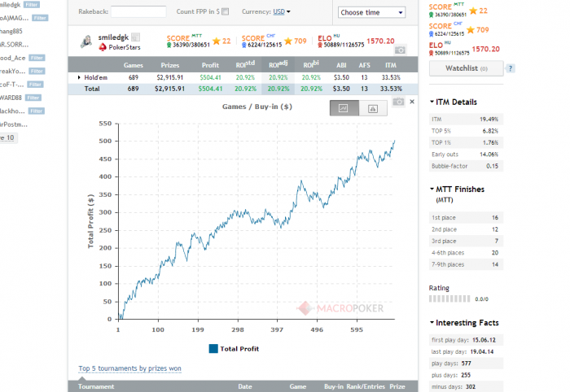Click the camera icon in player header
Image resolution: width=570 pixels, height=392 pixels.
tap(401, 50)
